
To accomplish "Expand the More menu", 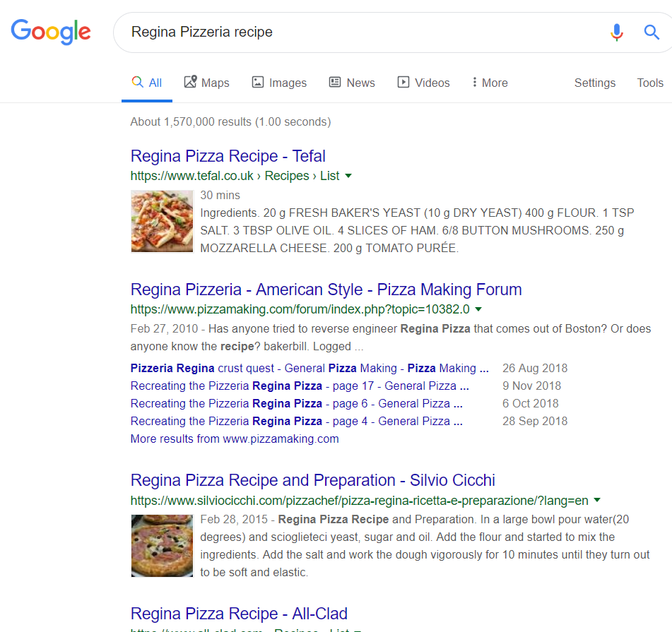I will [490, 83].
